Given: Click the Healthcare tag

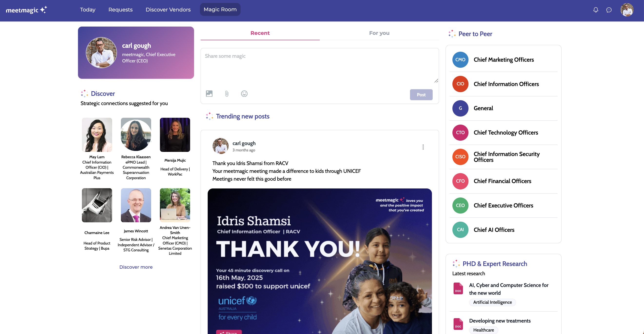Looking at the screenshot, I should click(484, 330).
